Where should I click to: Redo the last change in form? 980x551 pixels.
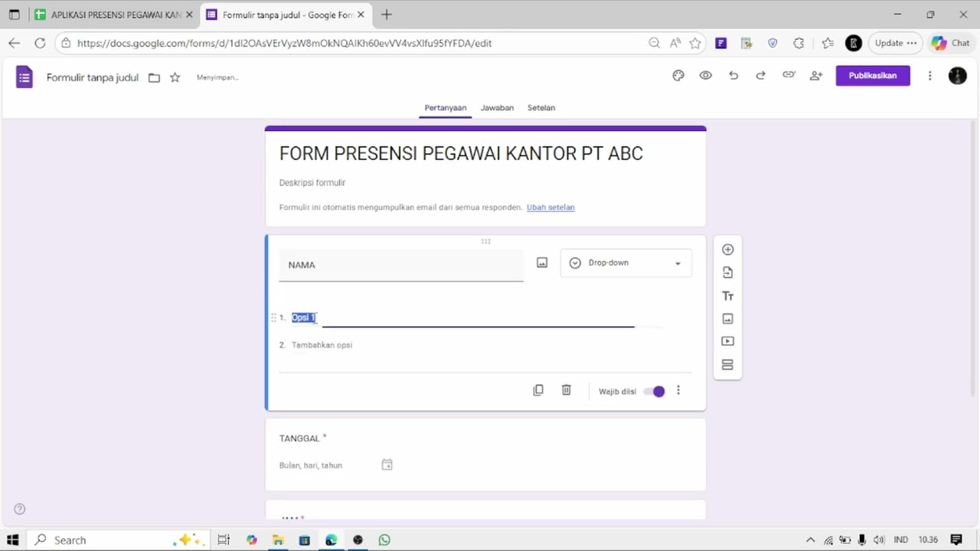pyautogui.click(x=760, y=76)
